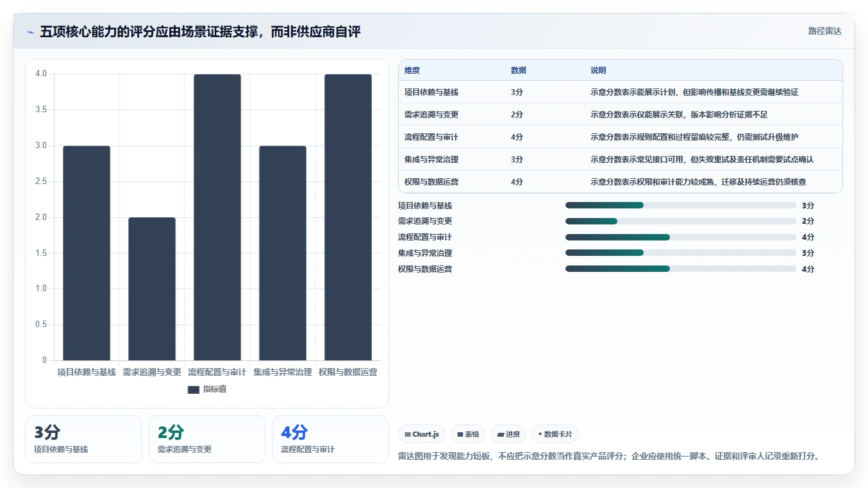This screenshot has height=488, width=868.
Task: Click the 指标值 legend color swatch
Action: tap(194, 389)
